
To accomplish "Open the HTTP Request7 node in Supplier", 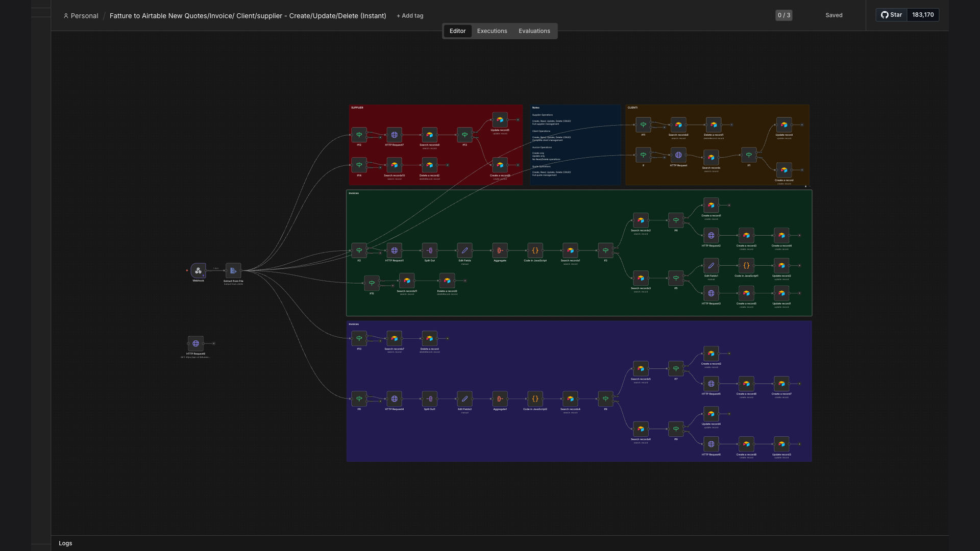I will tap(394, 135).
